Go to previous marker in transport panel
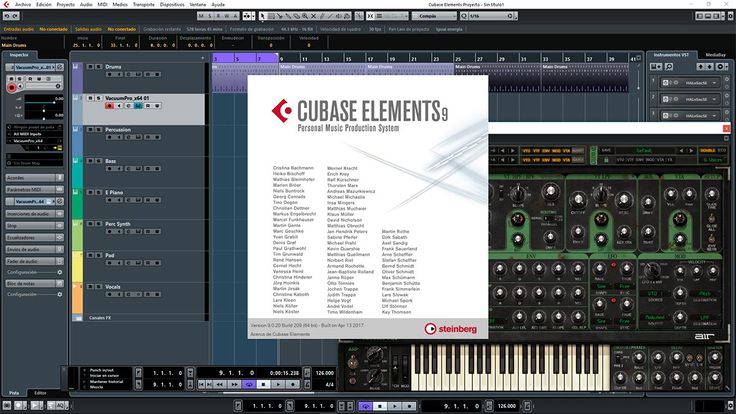The image size is (736, 414). 201,384
